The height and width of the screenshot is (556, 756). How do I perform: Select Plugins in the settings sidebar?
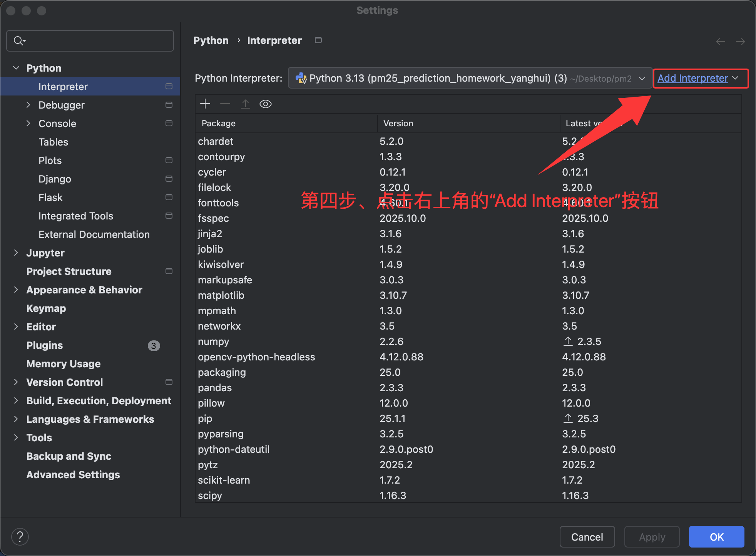pos(45,345)
